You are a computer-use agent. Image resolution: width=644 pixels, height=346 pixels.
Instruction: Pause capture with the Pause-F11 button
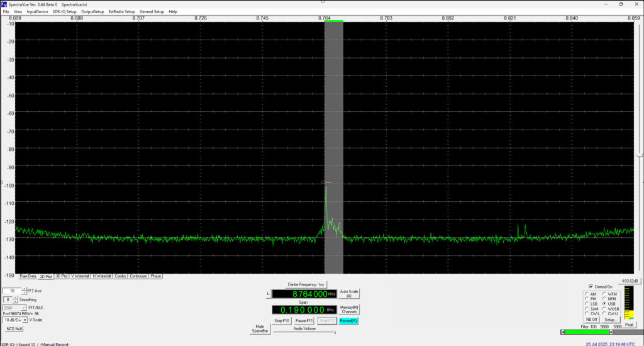pyautogui.click(x=304, y=321)
